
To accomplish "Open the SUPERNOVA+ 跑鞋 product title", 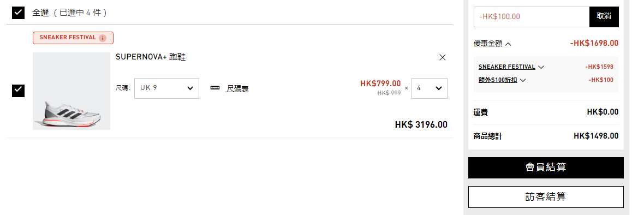I will point(151,57).
